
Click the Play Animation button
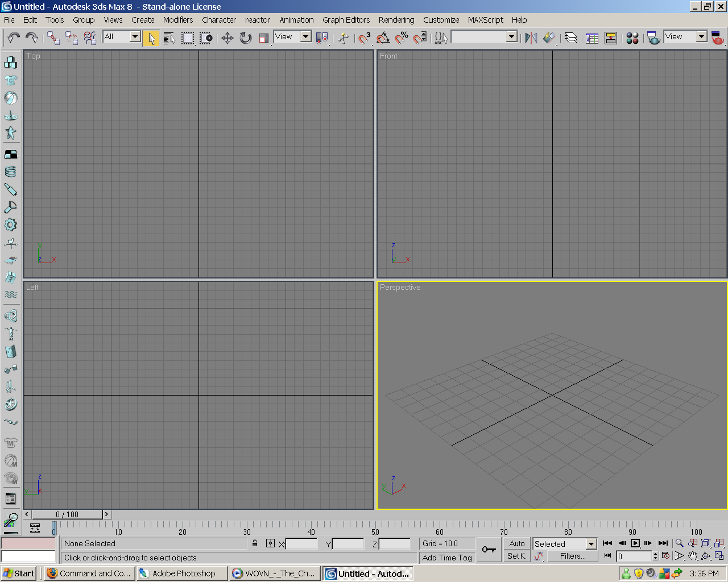tap(635, 543)
